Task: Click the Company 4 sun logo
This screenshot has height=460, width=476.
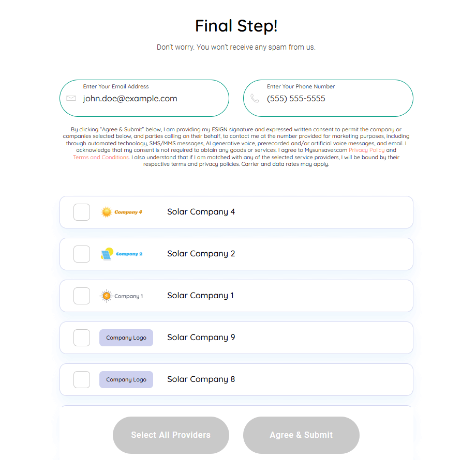Action: pyautogui.click(x=122, y=212)
